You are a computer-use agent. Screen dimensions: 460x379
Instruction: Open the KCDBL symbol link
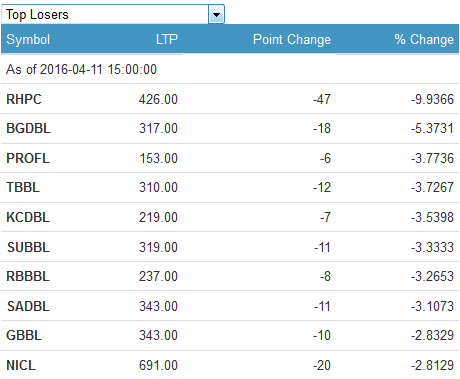click(x=28, y=217)
